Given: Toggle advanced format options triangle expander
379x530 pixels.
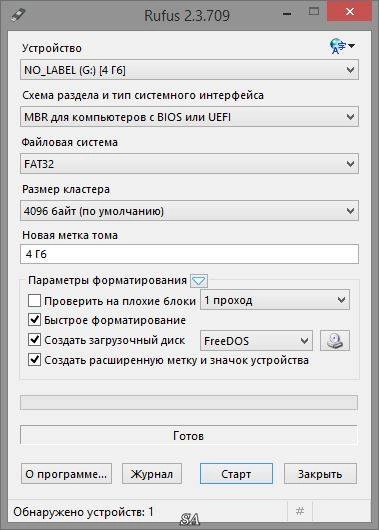Looking at the screenshot, I should click(x=199, y=281).
